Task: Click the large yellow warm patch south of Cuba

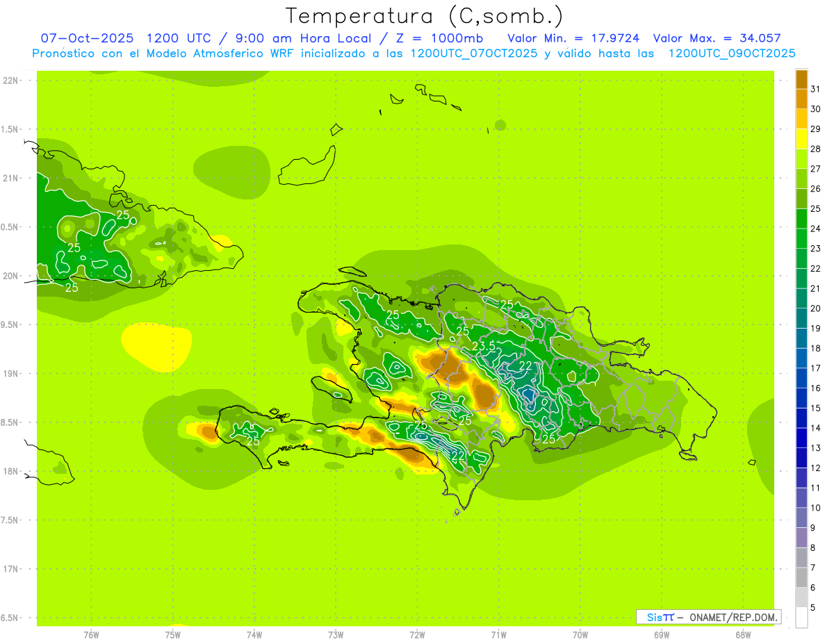Action: (156, 345)
